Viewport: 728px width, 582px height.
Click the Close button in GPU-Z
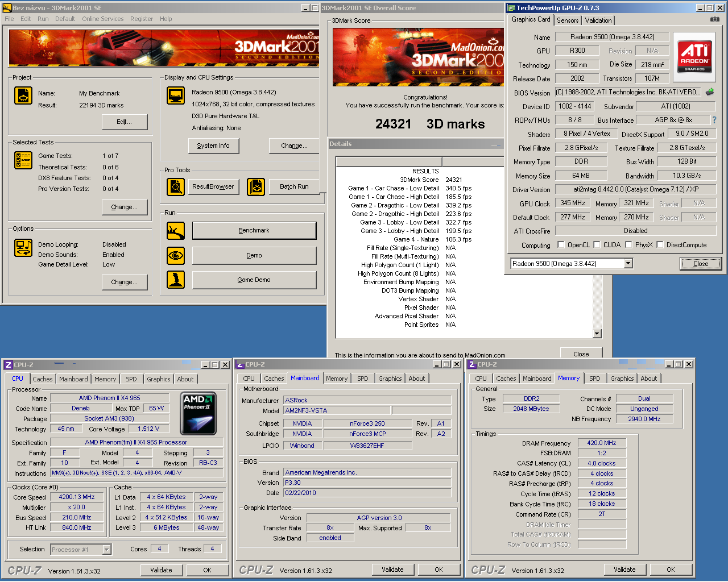coord(701,264)
